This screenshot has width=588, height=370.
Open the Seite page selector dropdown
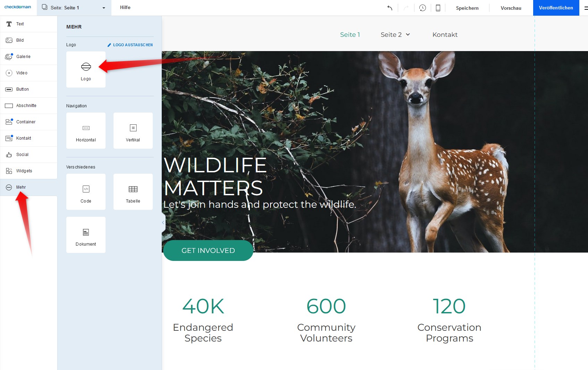[x=74, y=8]
